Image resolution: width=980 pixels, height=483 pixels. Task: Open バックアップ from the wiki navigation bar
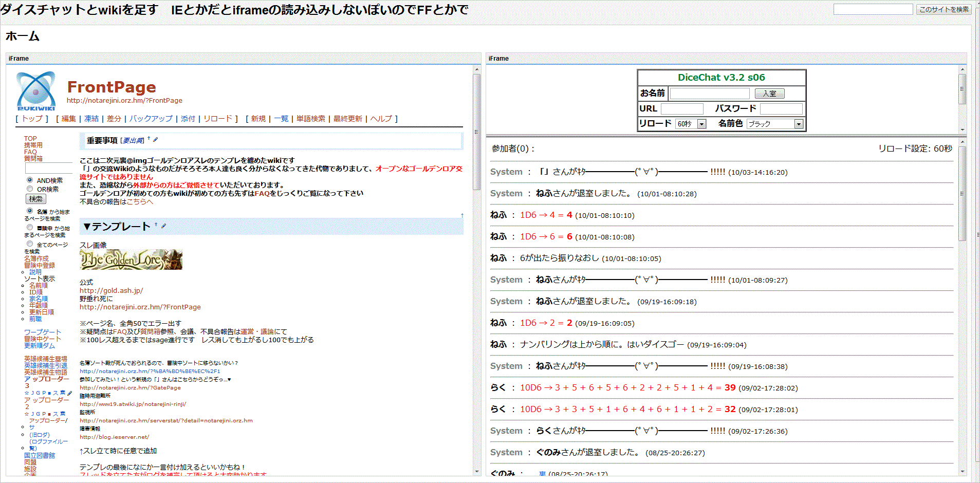pyautogui.click(x=151, y=119)
